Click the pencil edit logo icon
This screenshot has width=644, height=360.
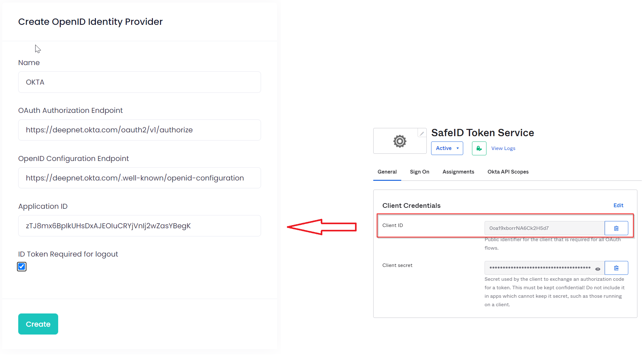pyautogui.click(x=422, y=134)
